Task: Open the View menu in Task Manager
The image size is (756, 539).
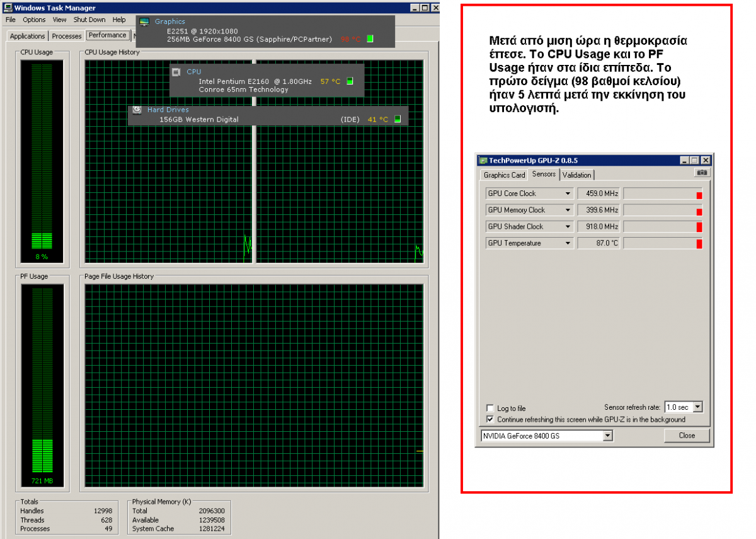Action: pyautogui.click(x=59, y=20)
